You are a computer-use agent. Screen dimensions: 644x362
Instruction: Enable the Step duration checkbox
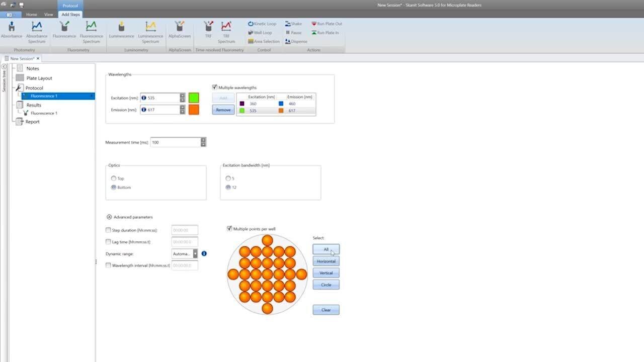pyautogui.click(x=108, y=230)
